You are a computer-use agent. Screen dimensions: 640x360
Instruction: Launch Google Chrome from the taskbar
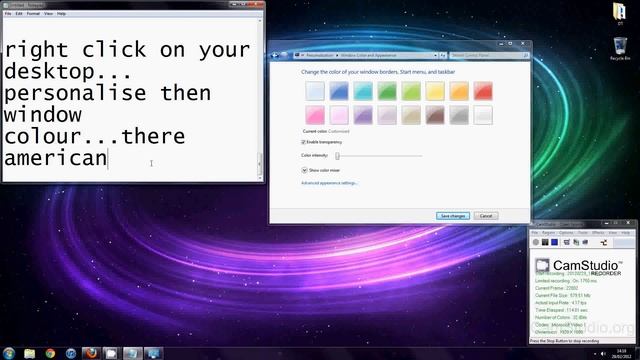(50, 353)
